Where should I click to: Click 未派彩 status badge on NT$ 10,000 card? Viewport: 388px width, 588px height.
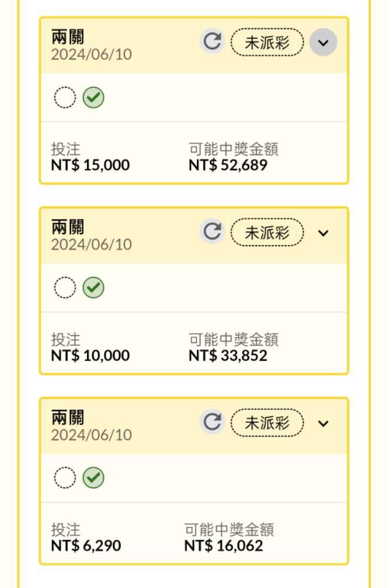[267, 232]
